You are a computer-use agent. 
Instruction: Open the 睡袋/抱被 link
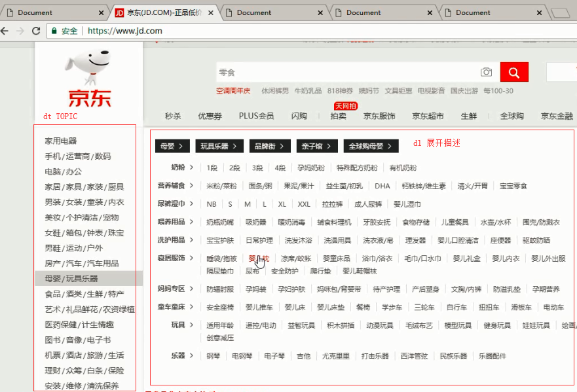point(221,258)
